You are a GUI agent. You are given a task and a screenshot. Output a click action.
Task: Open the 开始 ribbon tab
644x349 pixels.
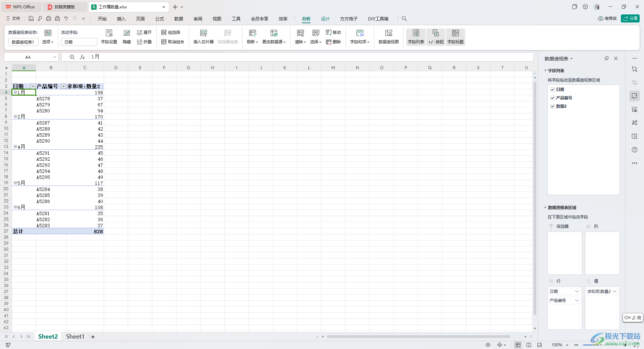pos(102,19)
